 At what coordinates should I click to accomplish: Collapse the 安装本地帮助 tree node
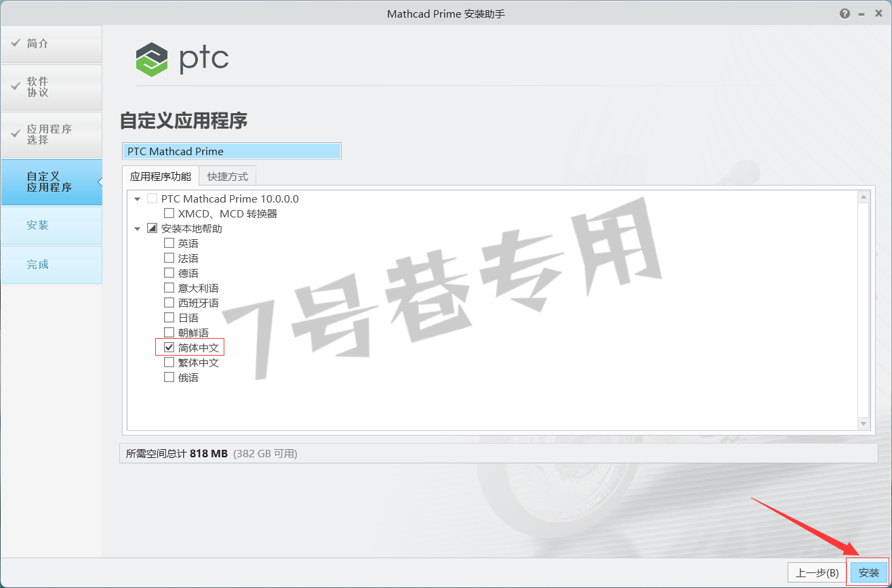[x=138, y=229]
